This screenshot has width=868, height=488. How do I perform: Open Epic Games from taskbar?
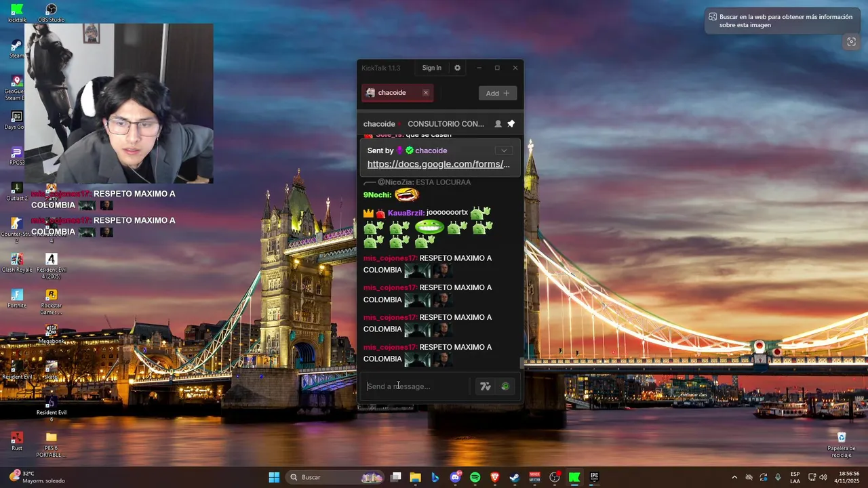594,477
